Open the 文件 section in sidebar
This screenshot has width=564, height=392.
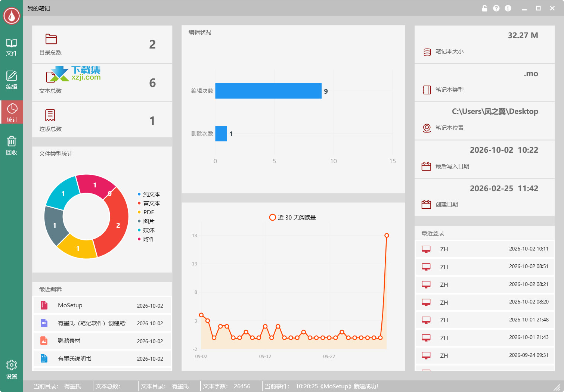point(12,47)
